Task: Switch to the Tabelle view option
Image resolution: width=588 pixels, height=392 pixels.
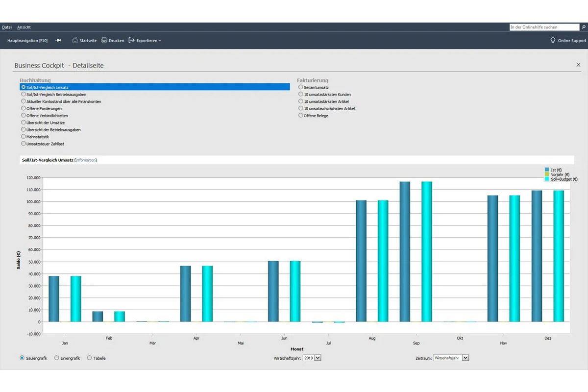Action: point(89,358)
